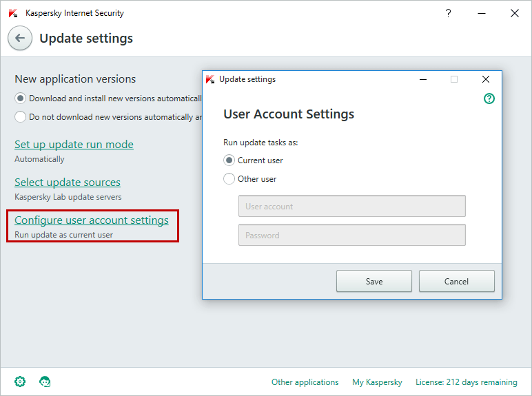This screenshot has width=532, height=396.
Task: Click the 'Run update tasks as:' label
Action: [x=260, y=143]
